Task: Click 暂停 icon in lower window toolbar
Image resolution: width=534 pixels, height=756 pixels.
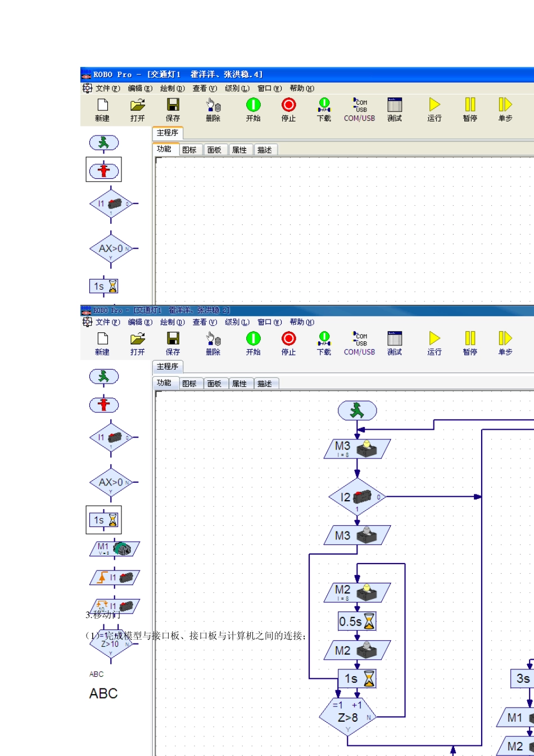Action: pyautogui.click(x=470, y=343)
